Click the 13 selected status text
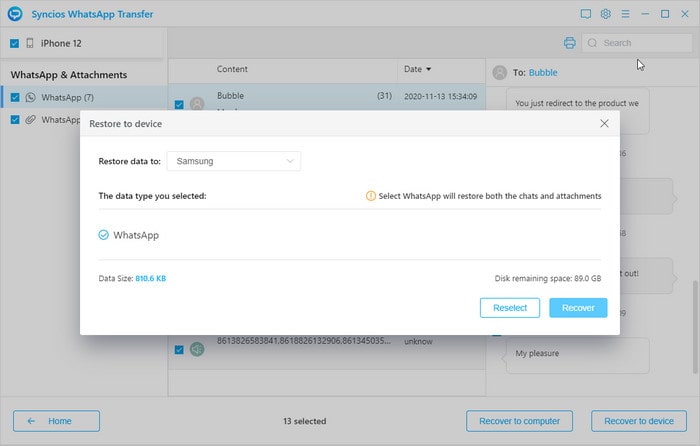Viewport: 700px width, 446px height. pyautogui.click(x=304, y=421)
